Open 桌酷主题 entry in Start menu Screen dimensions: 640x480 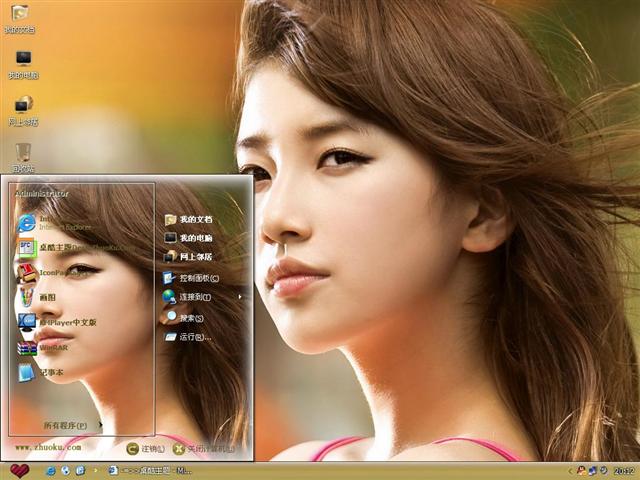point(76,247)
